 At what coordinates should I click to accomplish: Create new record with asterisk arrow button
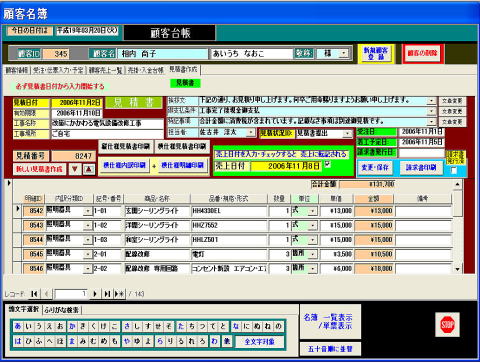[119, 294]
